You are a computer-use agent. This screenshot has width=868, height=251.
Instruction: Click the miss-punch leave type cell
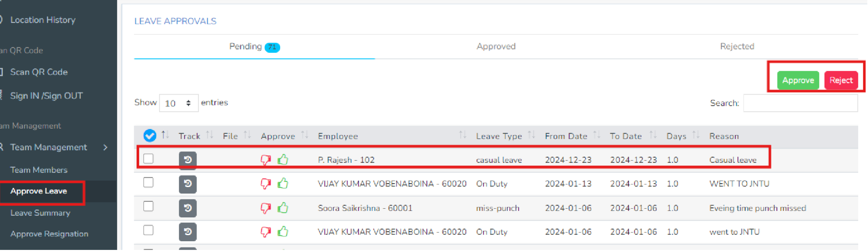(x=498, y=208)
